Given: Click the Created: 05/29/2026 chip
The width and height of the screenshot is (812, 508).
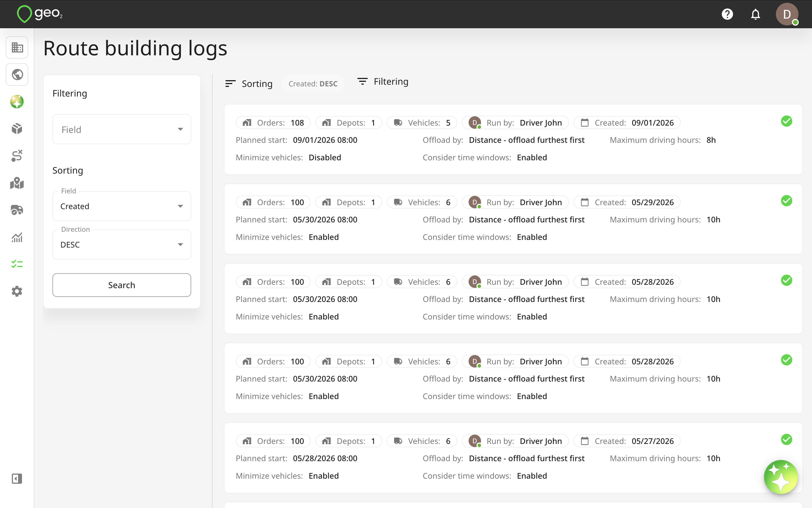Looking at the screenshot, I should click(x=627, y=202).
